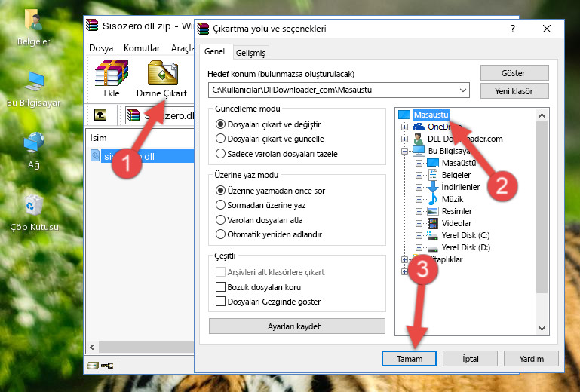Click the İptal button
The height and width of the screenshot is (392, 580).
click(470, 359)
